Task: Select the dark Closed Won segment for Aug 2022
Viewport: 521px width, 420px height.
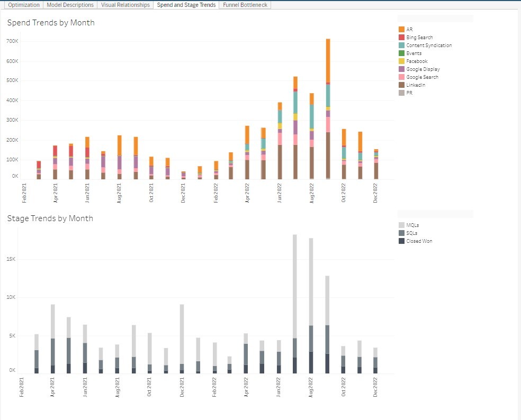Action: coord(311,362)
